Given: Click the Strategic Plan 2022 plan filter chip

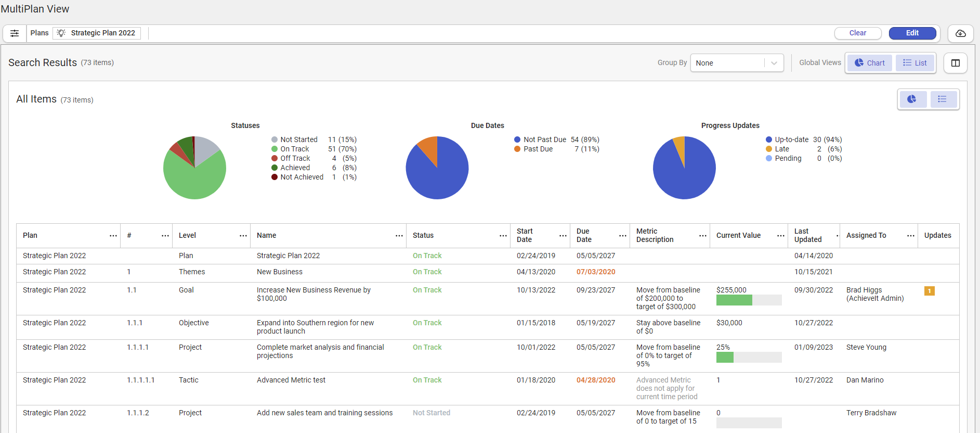Looking at the screenshot, I should (97, 33).
